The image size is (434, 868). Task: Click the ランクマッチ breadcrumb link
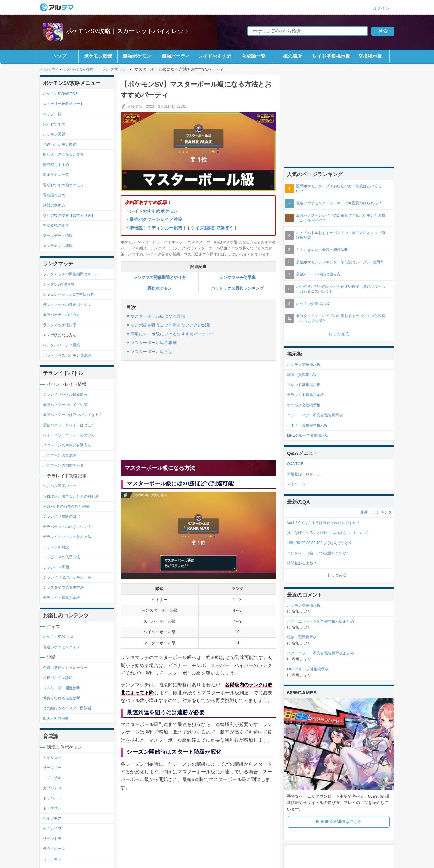114,69
